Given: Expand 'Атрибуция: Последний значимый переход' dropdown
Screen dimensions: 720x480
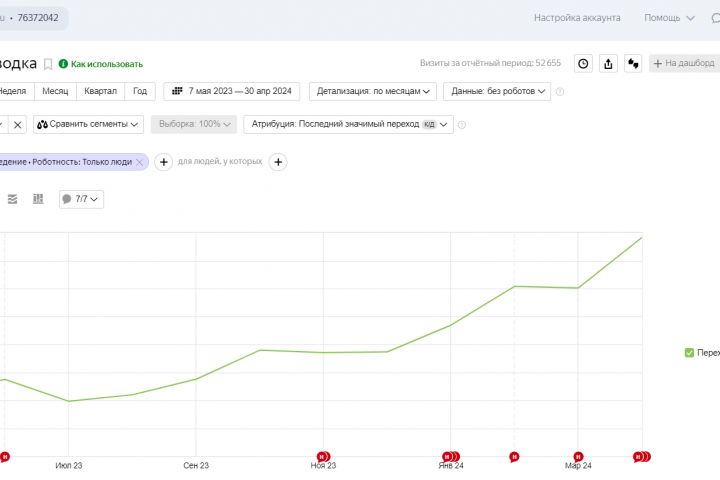Looking at the screenshot, I should (x=349, y=124).
